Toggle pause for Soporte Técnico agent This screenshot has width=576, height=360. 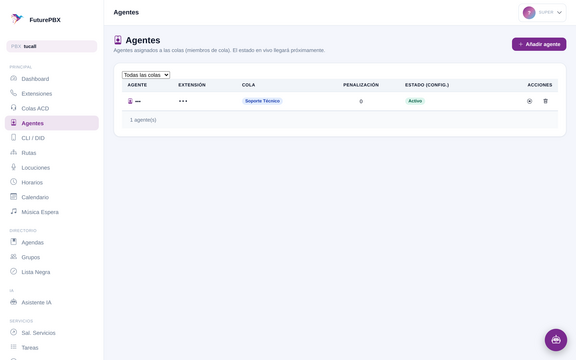(529, 101)
